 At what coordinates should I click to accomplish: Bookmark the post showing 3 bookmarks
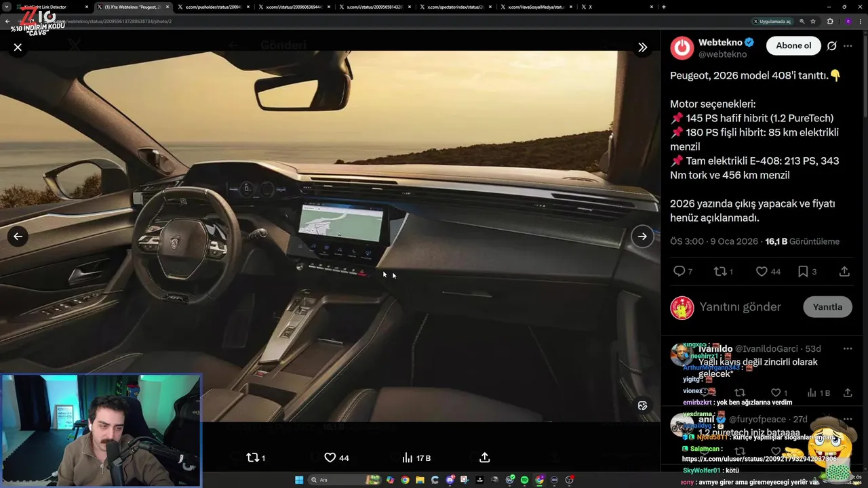click(807, 271)
